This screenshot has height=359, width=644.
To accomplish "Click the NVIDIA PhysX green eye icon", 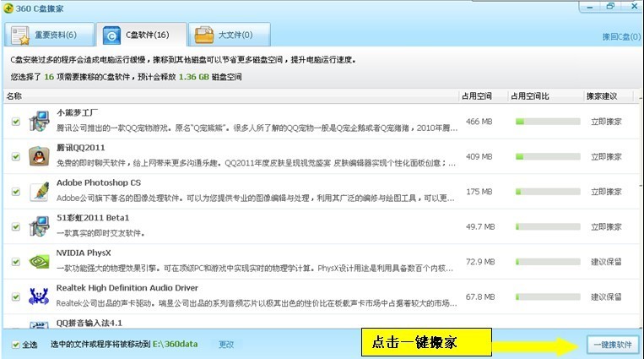I will (39, 262).
